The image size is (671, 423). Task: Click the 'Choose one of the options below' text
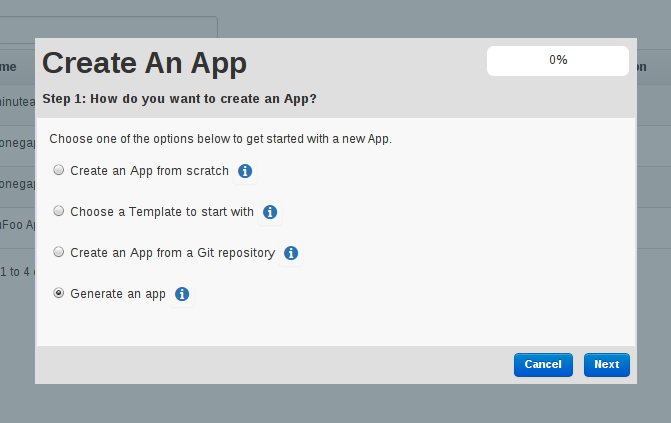click(220, 139)
